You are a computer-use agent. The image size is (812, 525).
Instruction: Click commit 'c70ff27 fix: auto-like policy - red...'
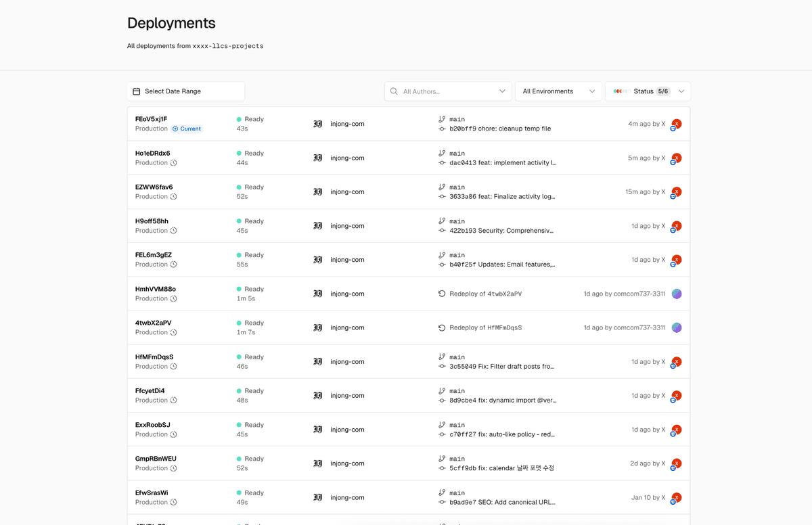click(x=502, y=434)
